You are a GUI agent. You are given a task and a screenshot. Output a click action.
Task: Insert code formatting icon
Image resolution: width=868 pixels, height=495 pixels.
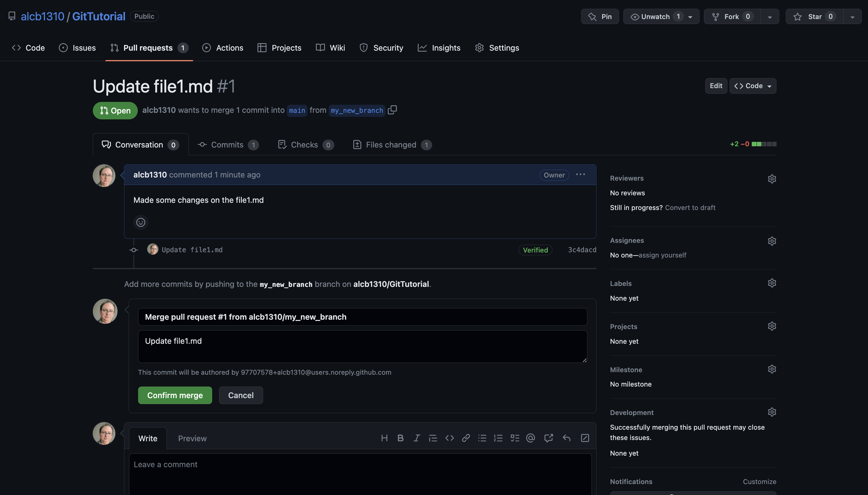click(449, 438)
